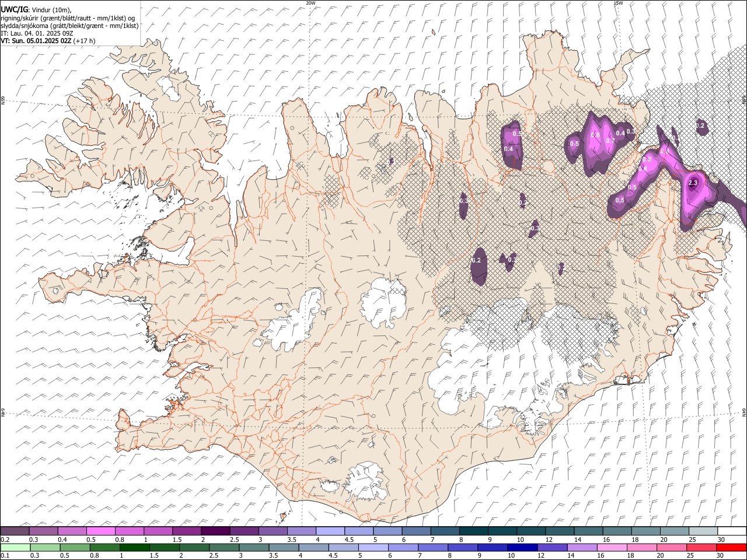The height and width of the screenshot is (560, 747).
Task: Select the light pink swatch labeled 16 in the rain scale
Action: (612, 548)
